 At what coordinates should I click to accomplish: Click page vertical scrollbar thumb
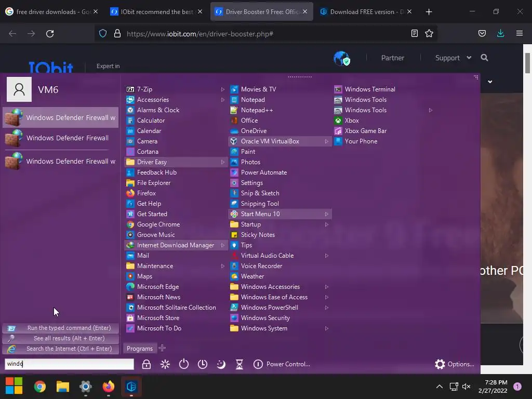click(528, 63)
